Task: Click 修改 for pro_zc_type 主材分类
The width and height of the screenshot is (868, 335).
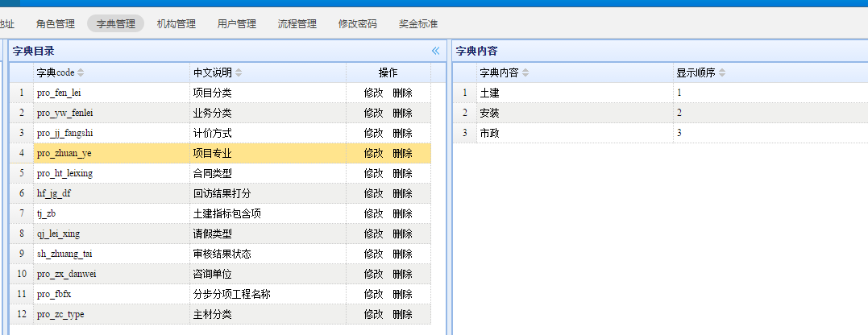Action: (373, 314)
